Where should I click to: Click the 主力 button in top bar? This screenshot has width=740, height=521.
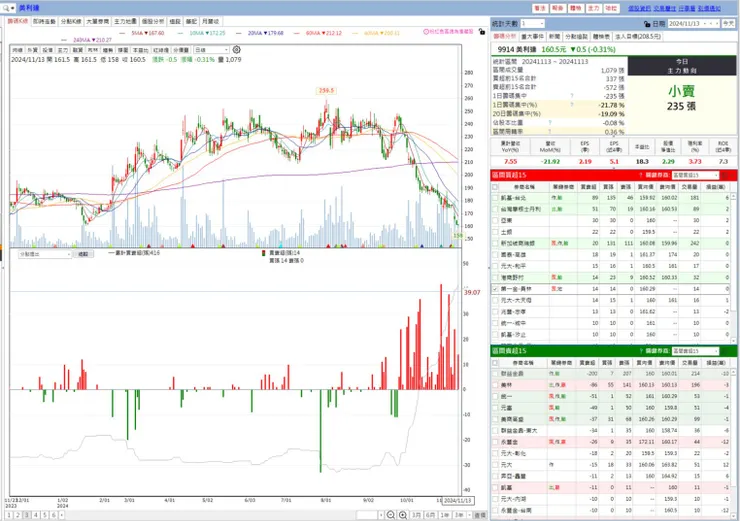pyautogui.click(x=594, y=8)
